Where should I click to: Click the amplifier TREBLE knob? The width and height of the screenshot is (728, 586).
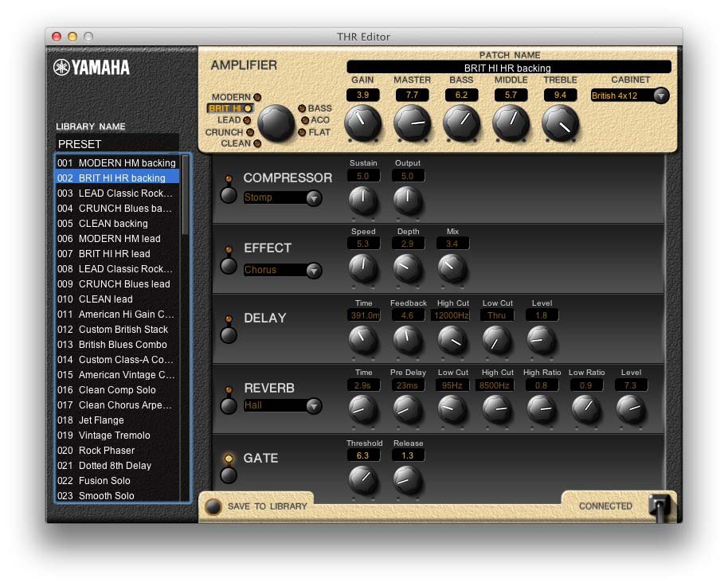pyautogui.click(x=560, y=123)
